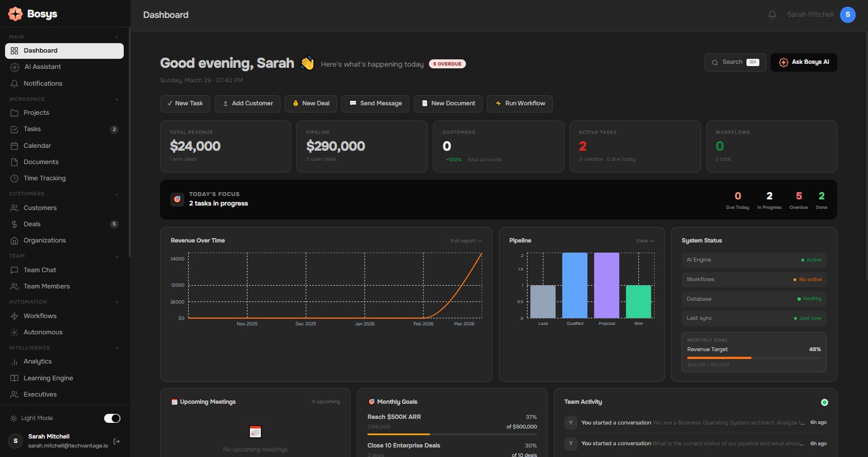Click the notification bell icon in header
868x457 pixels.
[x=772, y=15]
